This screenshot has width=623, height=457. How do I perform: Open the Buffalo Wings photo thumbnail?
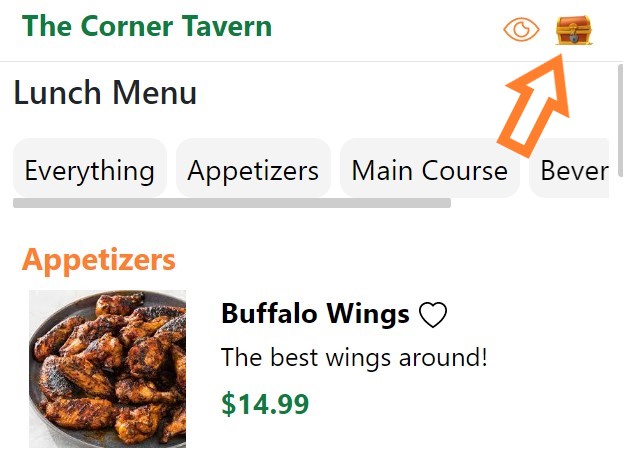107,369
